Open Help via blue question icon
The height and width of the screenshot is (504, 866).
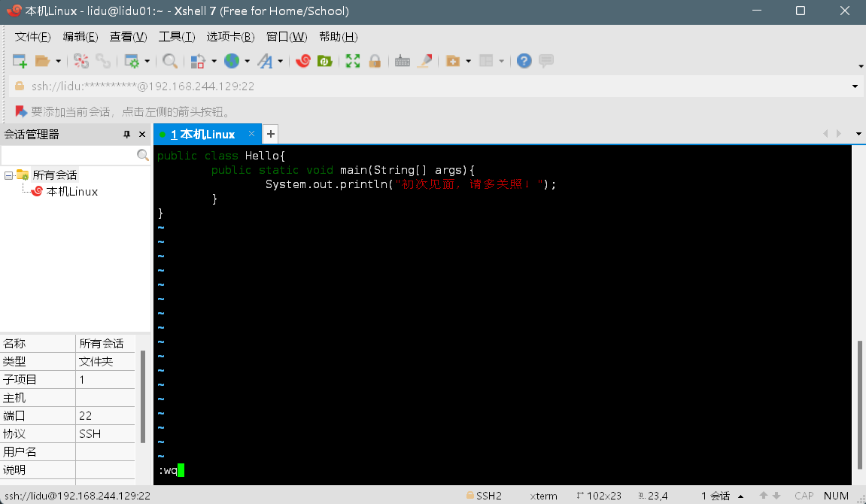524,61
